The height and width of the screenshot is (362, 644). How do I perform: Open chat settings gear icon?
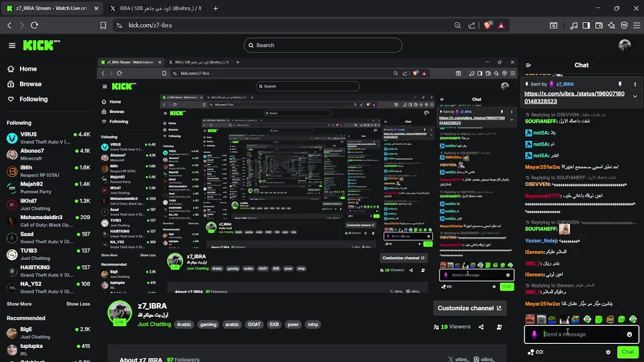tap(608, 352)
